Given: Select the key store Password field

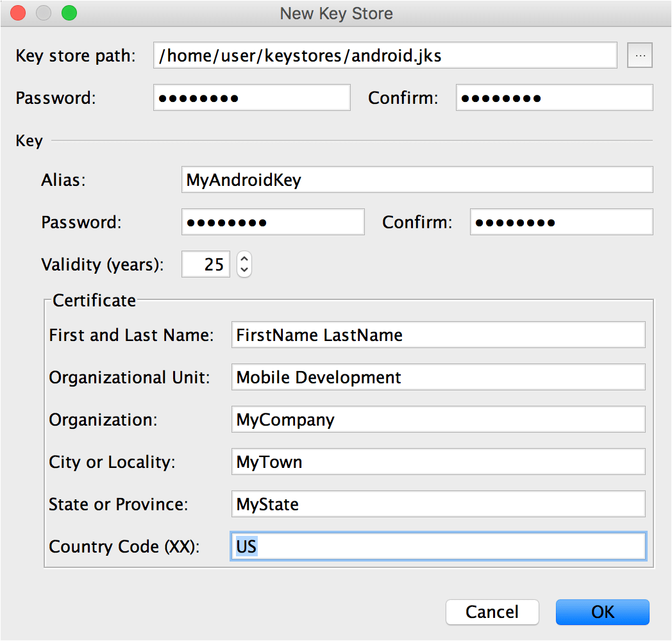Looking at the screenshot, I should (252, 97).
